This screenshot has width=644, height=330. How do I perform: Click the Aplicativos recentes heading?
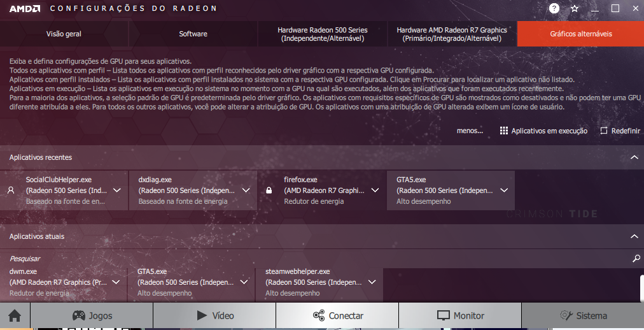pos(41,157)
